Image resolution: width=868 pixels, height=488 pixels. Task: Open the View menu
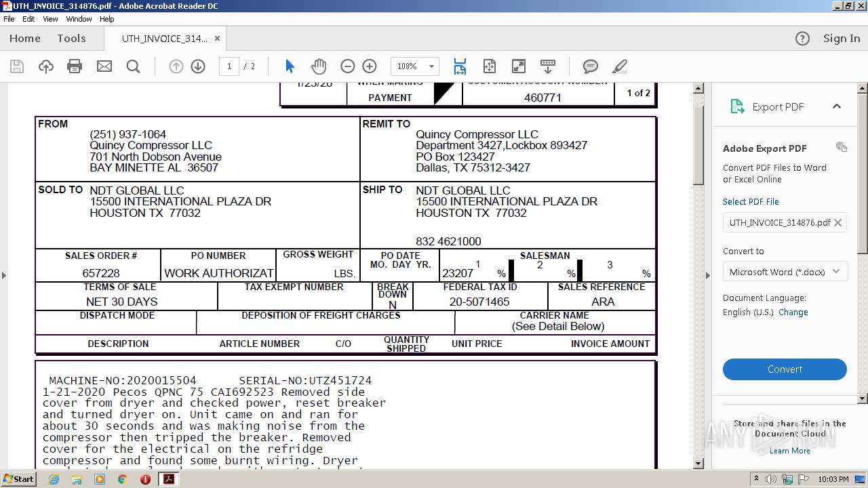pos(51,19)
